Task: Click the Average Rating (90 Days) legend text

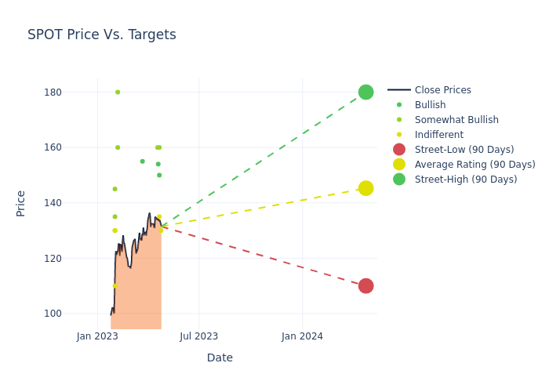Action: tap(474, 165)
